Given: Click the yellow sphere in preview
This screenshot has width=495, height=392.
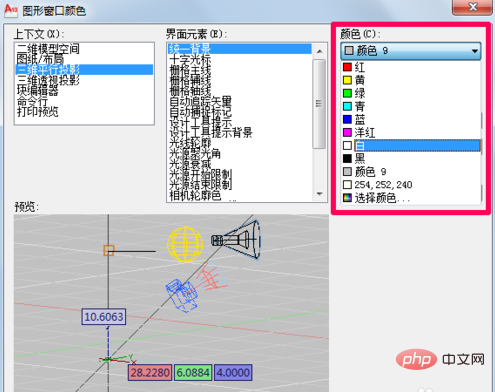Looking at the screenshot, I should click(x=185, y=245).
